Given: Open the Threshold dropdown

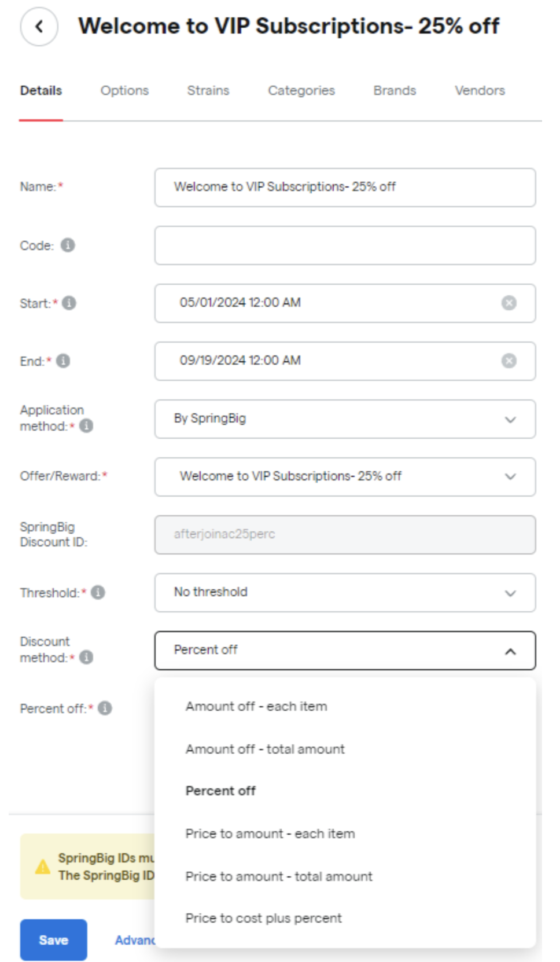Looking at the screenshot, I should (x=345, y=593).
